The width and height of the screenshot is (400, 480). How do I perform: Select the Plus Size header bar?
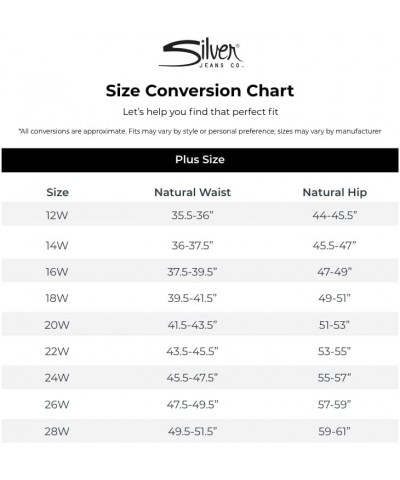coord(200,160)
